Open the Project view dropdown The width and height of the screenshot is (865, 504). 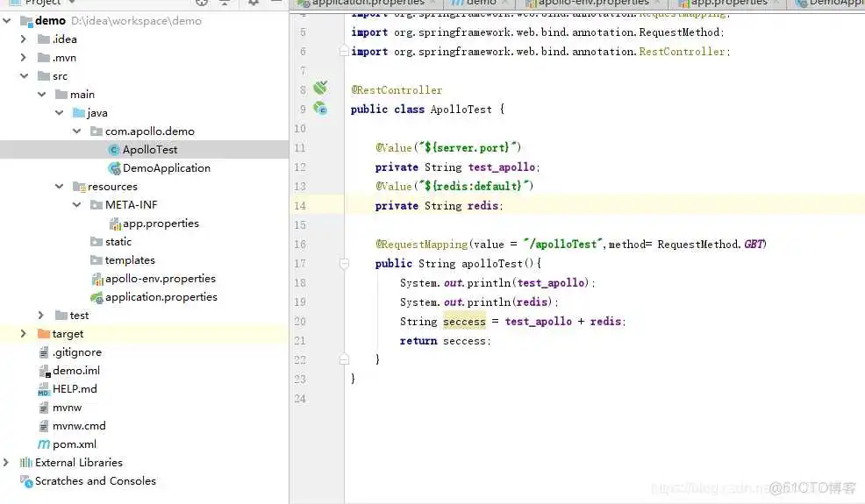(72, 3)
